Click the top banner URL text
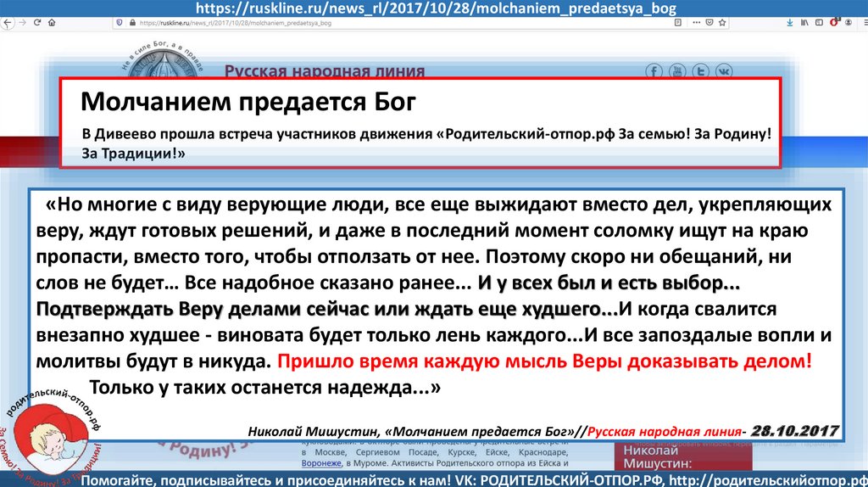The width and height of the screenshot is (868, 487). [x=437, y=8]
